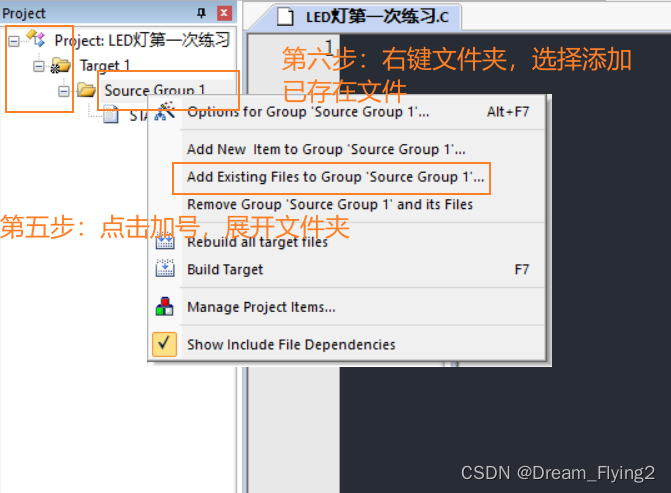Click the Build Target icon

click(x=165, y=268)
